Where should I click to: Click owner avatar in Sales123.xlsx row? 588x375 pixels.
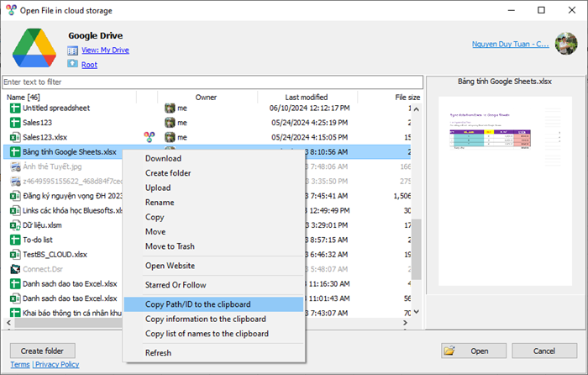170,137
